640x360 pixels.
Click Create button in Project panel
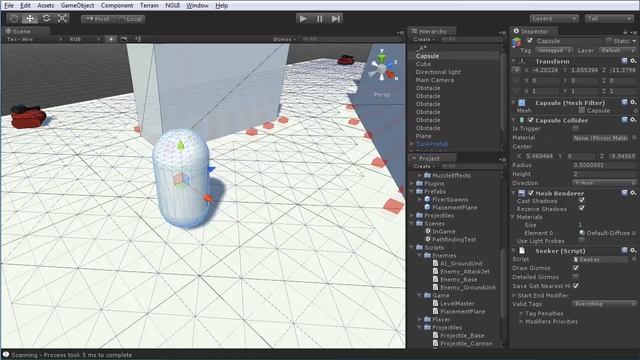coord(424,166)
